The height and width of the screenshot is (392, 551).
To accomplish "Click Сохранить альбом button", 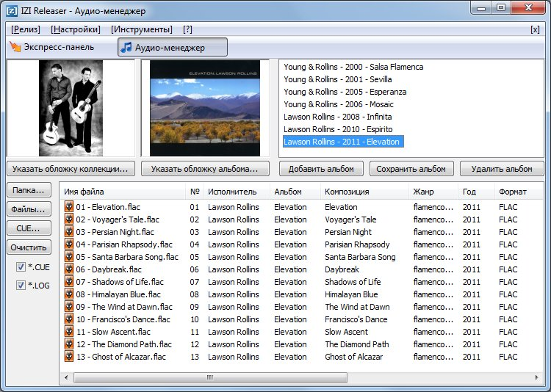I will tap(411, 169).
